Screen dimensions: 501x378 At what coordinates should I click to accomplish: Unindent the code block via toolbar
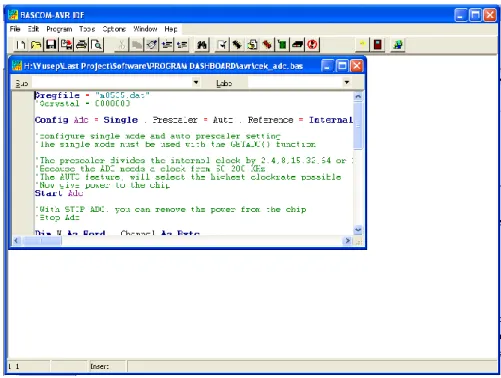[182, 44]
